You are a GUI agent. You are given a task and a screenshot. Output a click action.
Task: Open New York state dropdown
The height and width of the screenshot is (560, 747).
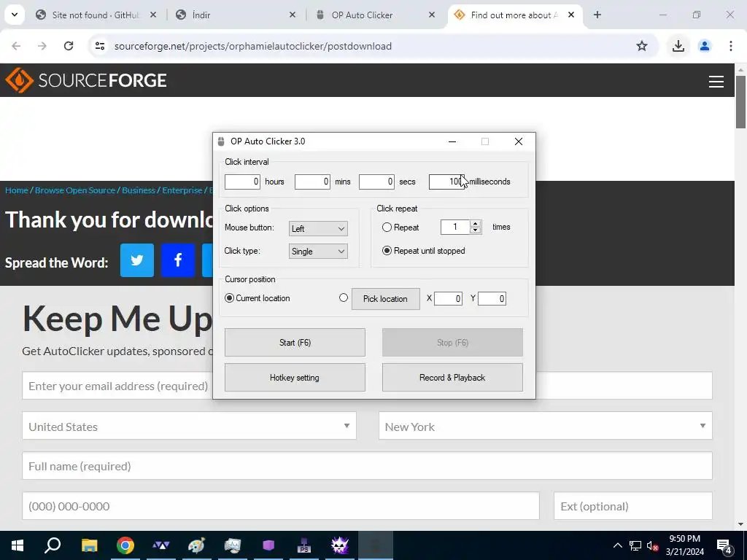[546, 426]
